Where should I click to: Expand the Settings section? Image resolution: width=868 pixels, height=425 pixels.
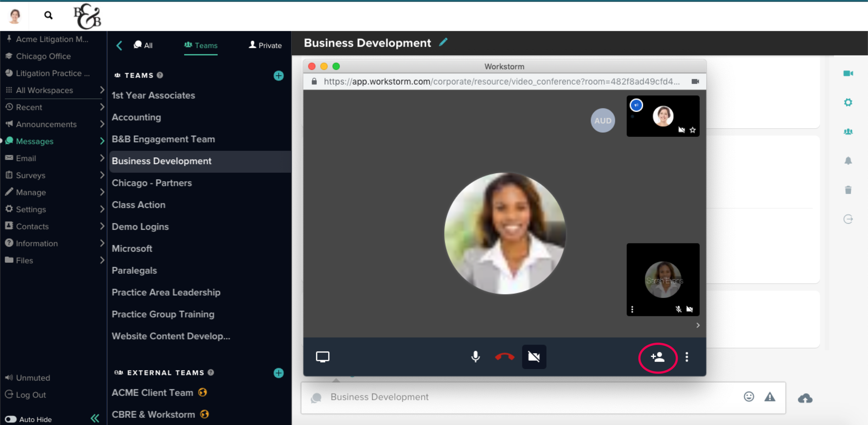pos(102,209)
